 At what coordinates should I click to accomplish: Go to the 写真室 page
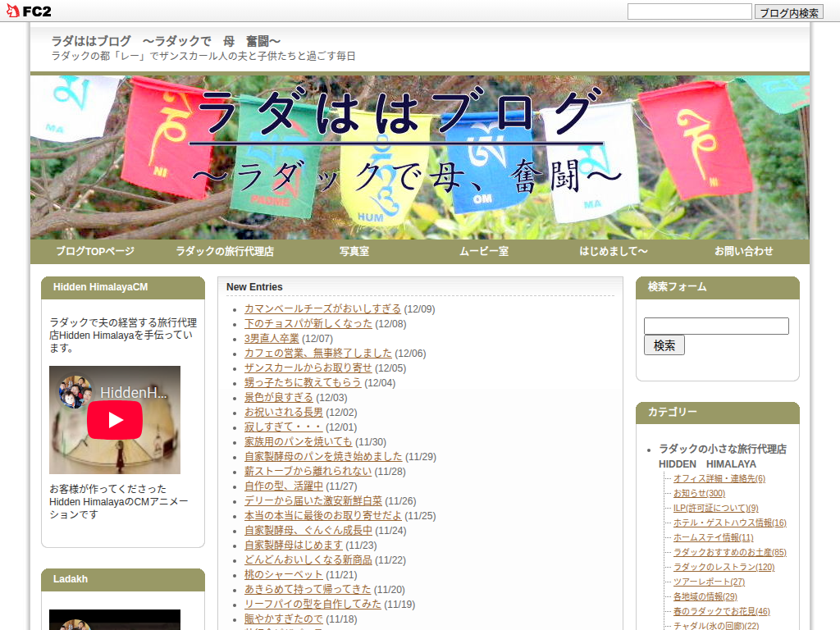click(354, 252)
